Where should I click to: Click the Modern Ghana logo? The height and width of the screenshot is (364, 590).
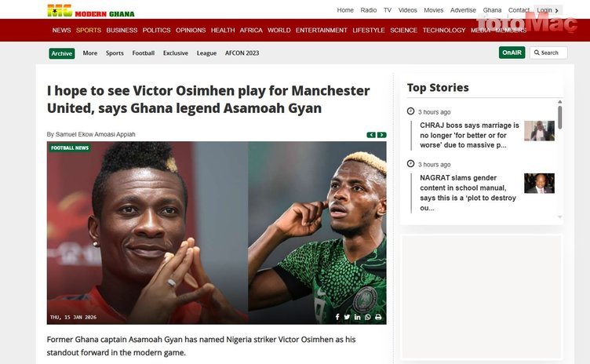(x=90, y=11)
